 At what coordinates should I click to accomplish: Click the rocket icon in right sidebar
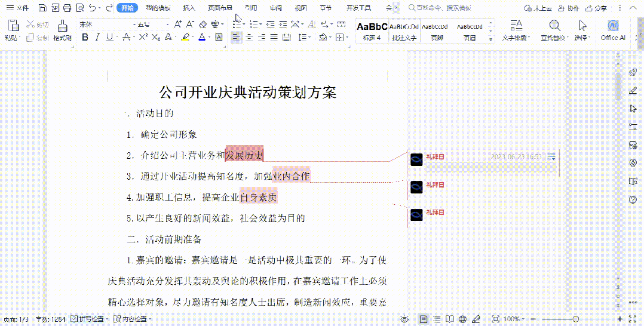point(633,73)
